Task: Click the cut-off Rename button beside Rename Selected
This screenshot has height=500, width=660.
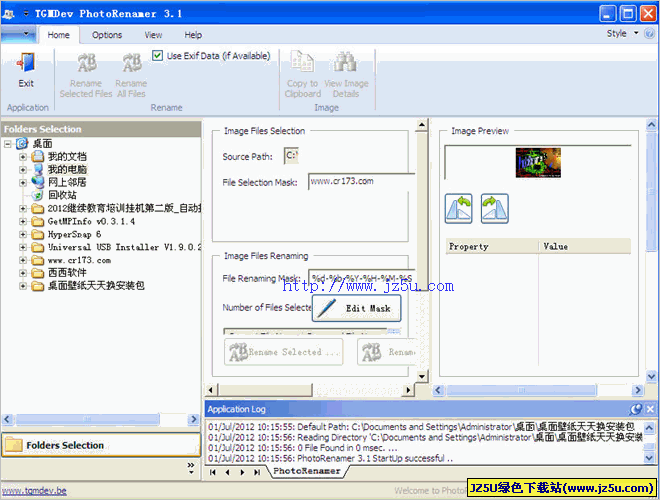Action: [x=387, y=352]
